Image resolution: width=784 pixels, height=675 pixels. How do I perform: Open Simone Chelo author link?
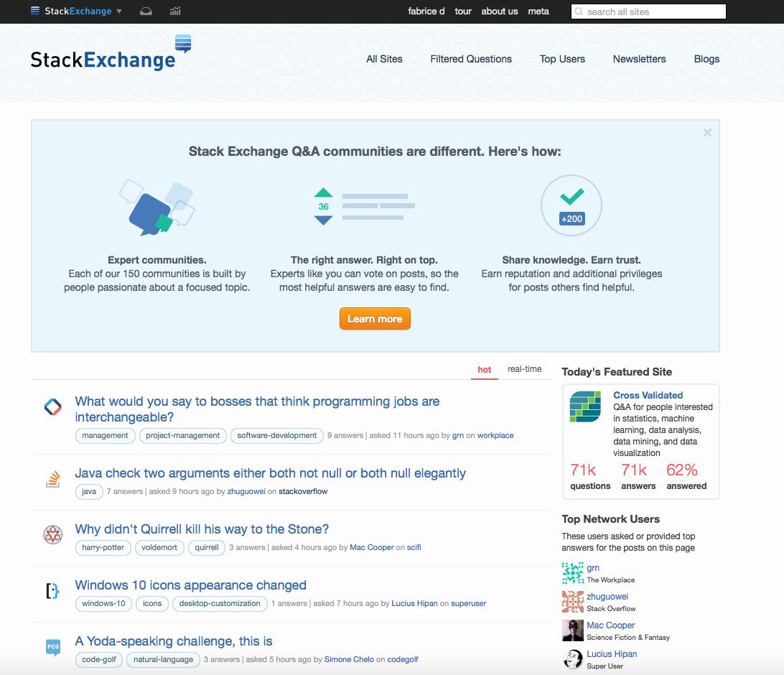click(x=349, y=659)
